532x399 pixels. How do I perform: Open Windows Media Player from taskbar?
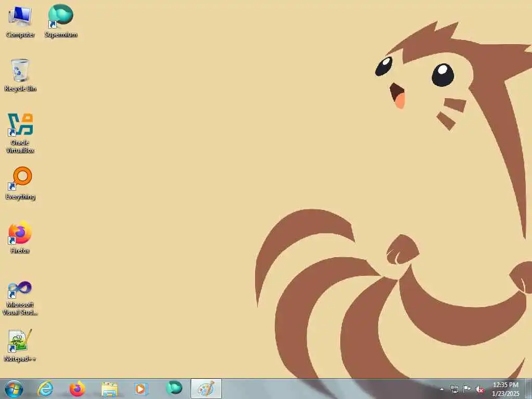click(x=141, y=389)
